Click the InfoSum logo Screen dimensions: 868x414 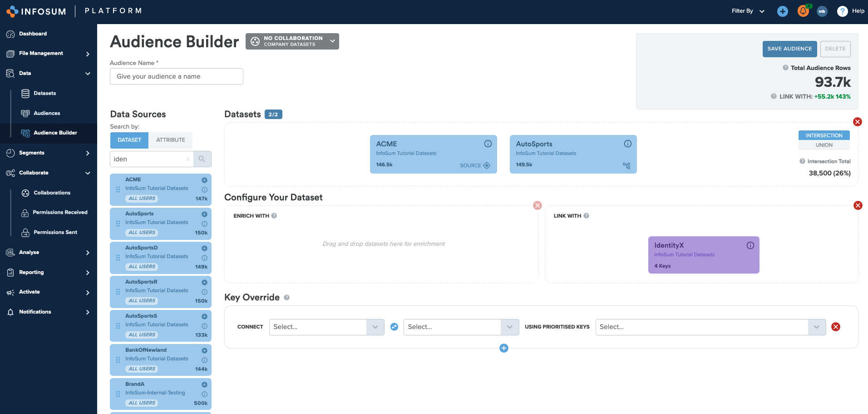click(x=36, y=11)
